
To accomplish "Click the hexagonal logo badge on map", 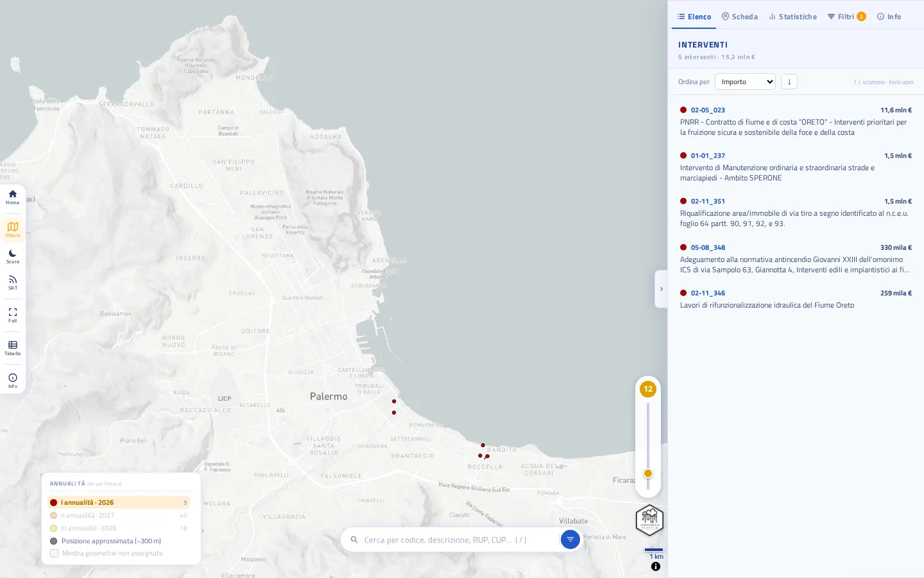I will tap(649, 520).
